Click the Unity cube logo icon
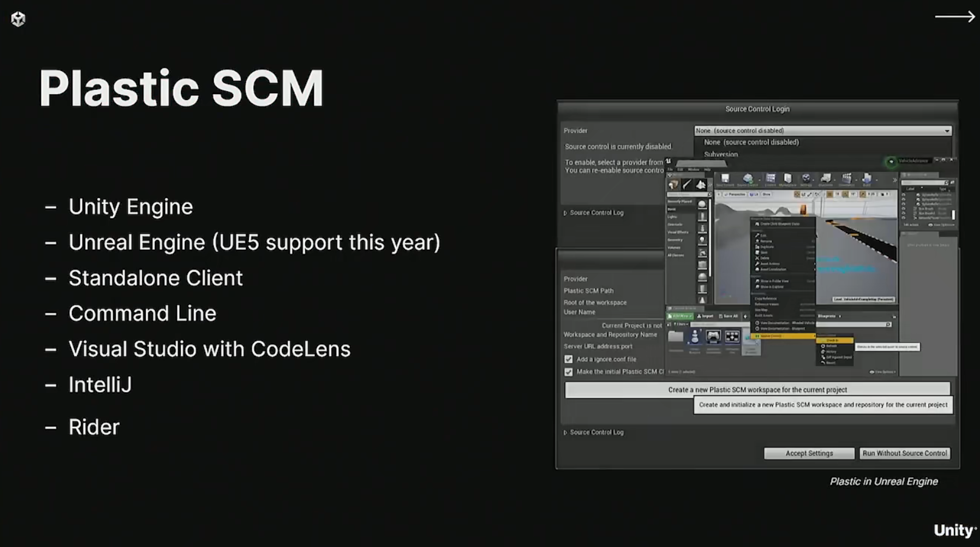This screenshot has width=980, height=547. pos(18,19)
